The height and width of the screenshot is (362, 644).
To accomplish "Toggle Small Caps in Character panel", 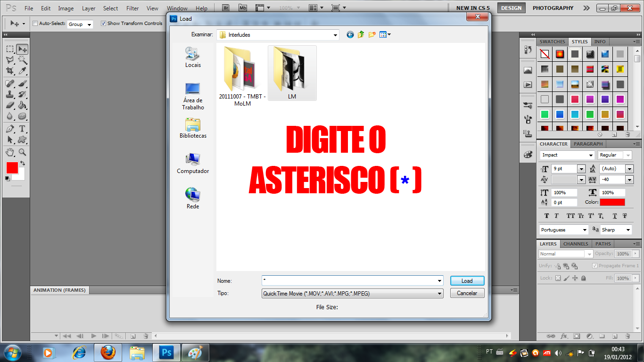I will (581, 216).
